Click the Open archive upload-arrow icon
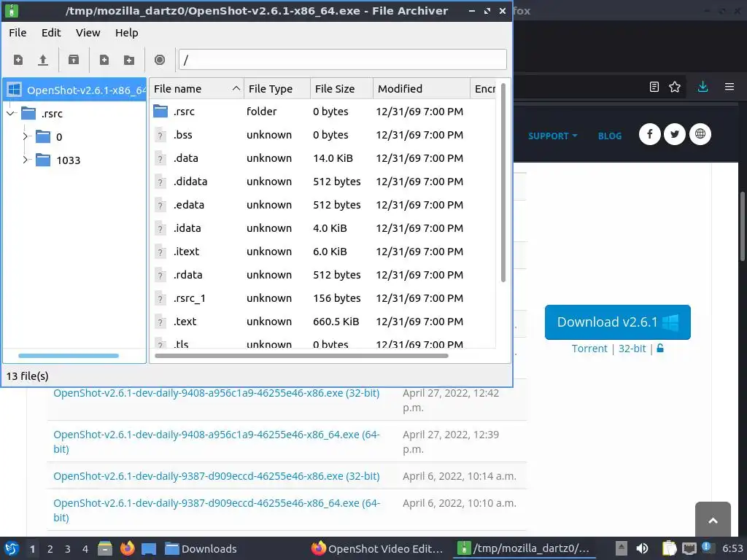Image resolution: width=747 pixels, height=560 pixels. click(x=43, y=60)
